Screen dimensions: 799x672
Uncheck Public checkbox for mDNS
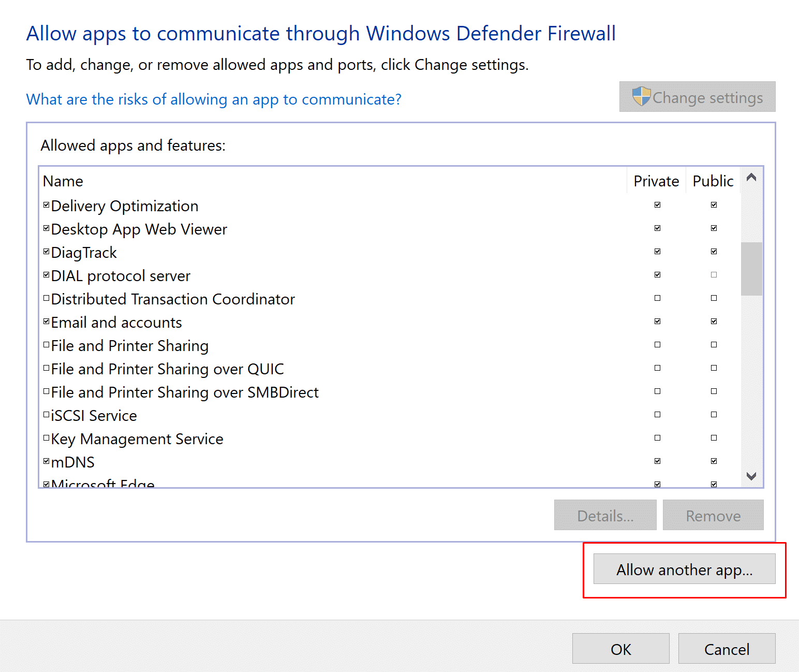(x=714, y=461)
